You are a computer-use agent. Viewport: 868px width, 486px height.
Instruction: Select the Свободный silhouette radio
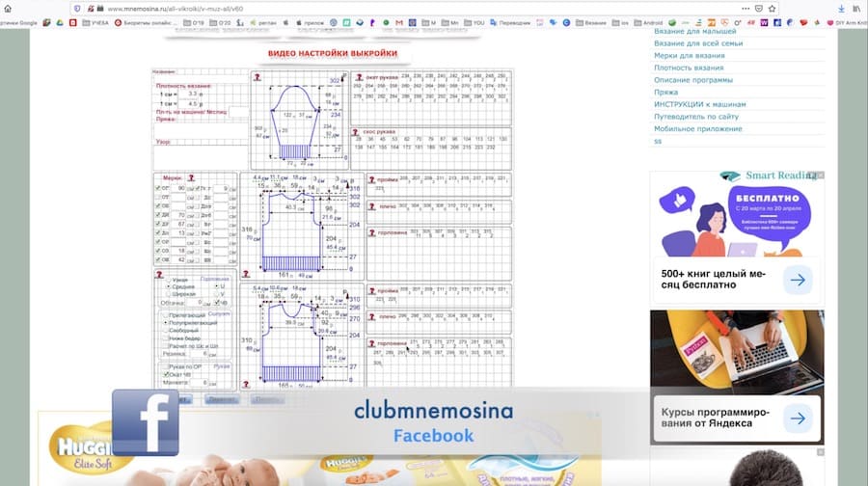click(x=165, y=330)
